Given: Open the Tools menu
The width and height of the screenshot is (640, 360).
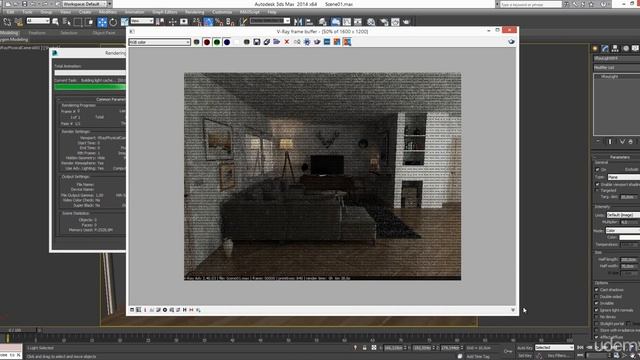Looking at the screenshot, I should [x=28, y=12].
